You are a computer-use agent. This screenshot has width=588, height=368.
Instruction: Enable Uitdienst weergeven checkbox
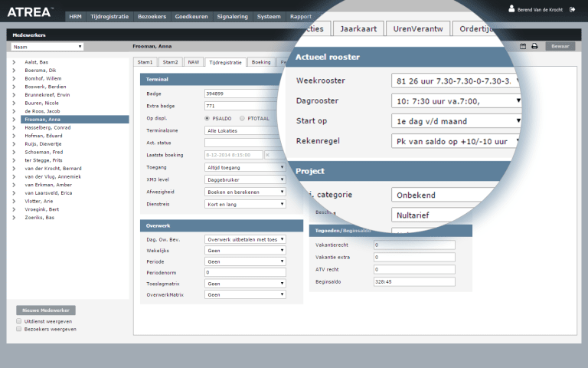click(18, 321)
